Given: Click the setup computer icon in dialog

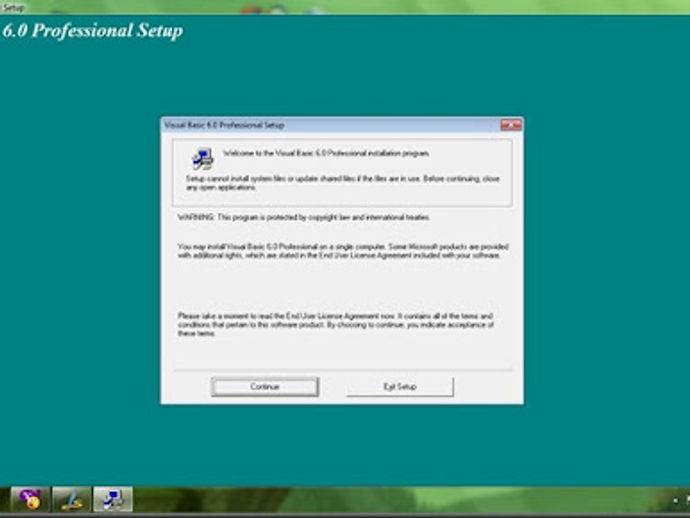Looking at the screenshot, I should pos(203,158).
